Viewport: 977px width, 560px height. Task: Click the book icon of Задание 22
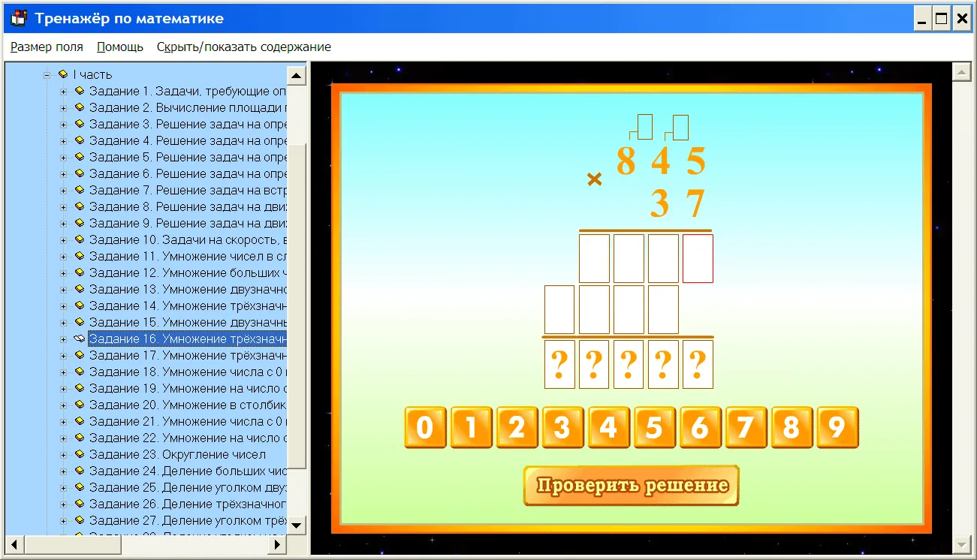coord(79,438)
